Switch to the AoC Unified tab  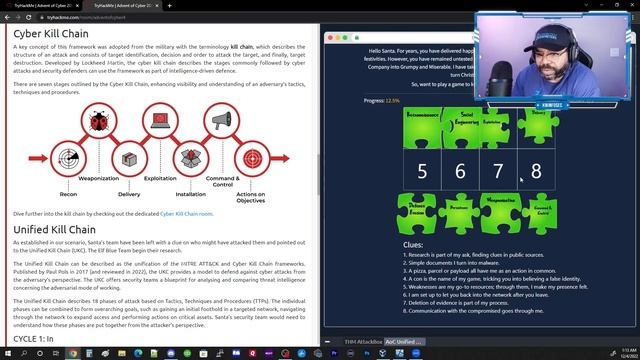404,342
